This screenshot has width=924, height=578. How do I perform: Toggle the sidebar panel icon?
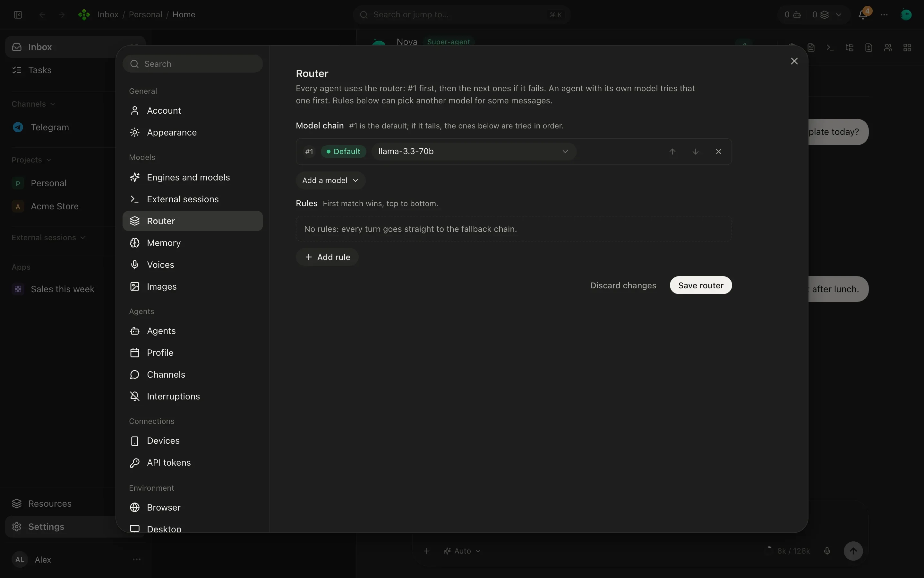(x=18, y=14)
